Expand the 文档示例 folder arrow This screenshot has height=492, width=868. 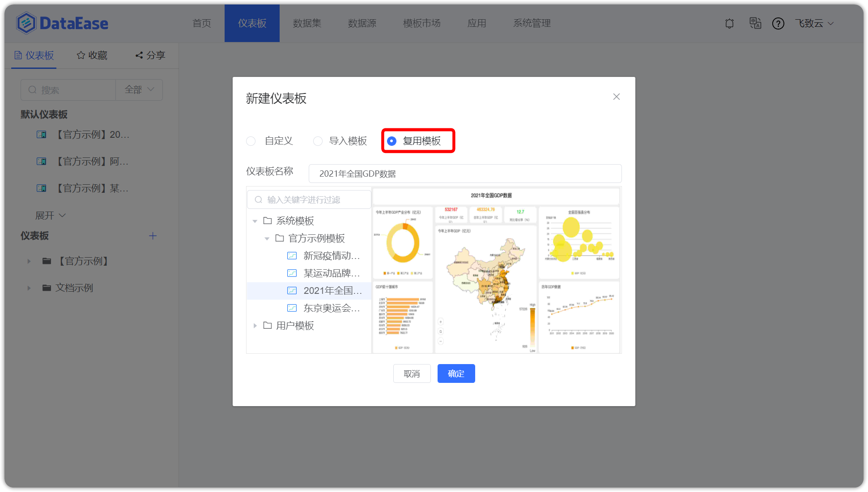click(x=29, y=288)
